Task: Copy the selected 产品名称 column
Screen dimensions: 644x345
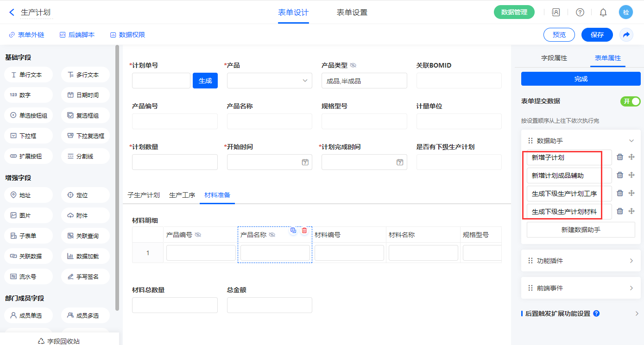Action: click(x=293, y=230)
